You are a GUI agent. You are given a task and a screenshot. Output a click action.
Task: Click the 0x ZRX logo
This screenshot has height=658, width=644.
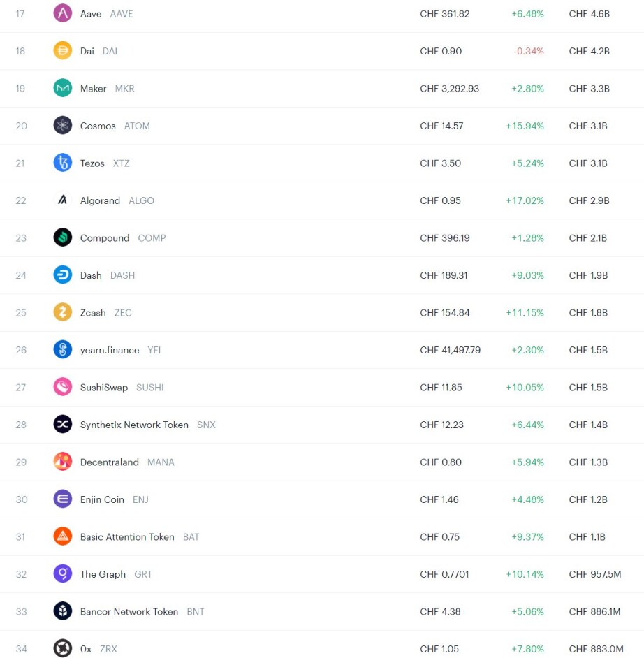(x=62, y=648)
